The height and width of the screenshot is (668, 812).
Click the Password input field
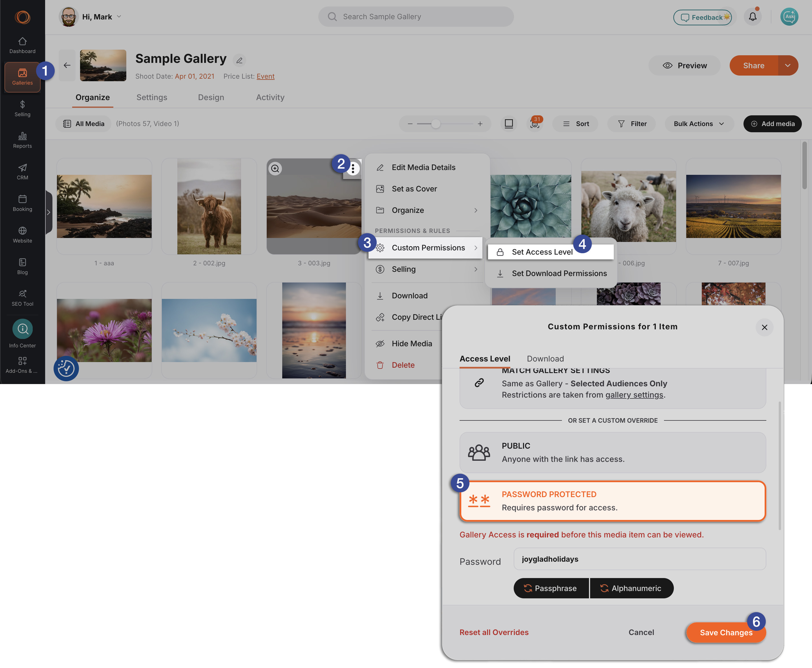coord(639,559)
